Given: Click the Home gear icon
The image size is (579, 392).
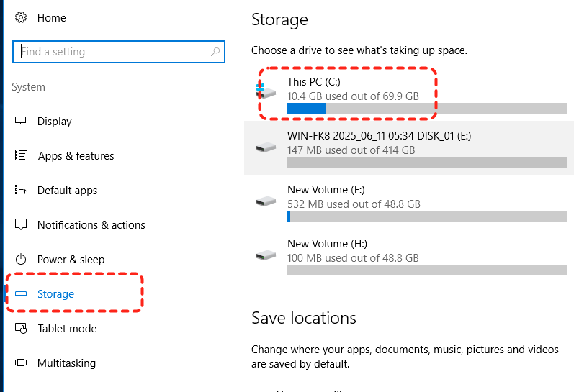Looking at the screenshot, I should point(21,18).
